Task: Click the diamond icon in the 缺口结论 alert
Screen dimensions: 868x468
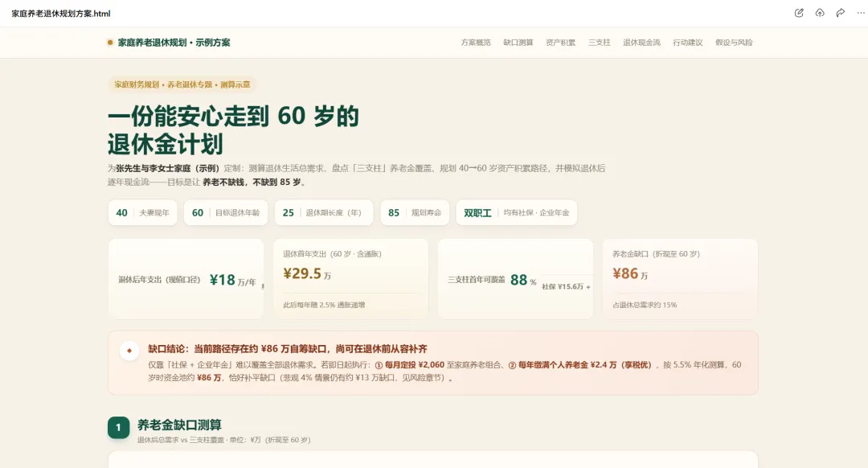Action: 129,351
